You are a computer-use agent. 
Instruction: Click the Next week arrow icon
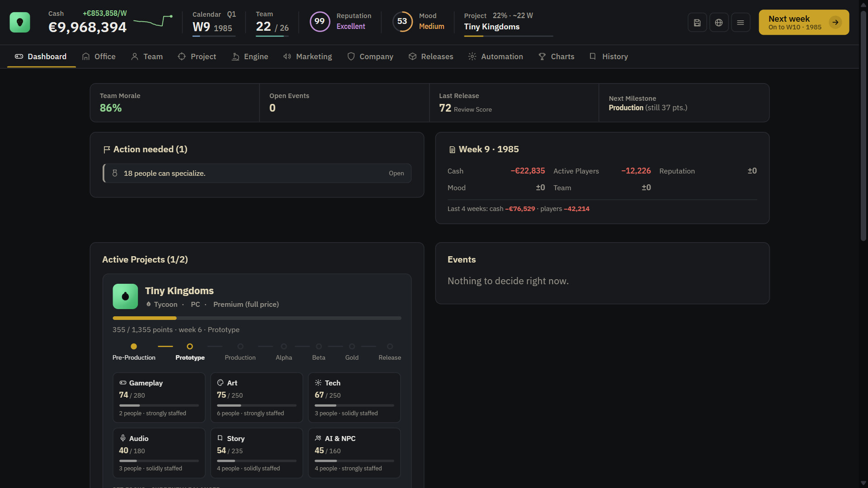point(835,22)
